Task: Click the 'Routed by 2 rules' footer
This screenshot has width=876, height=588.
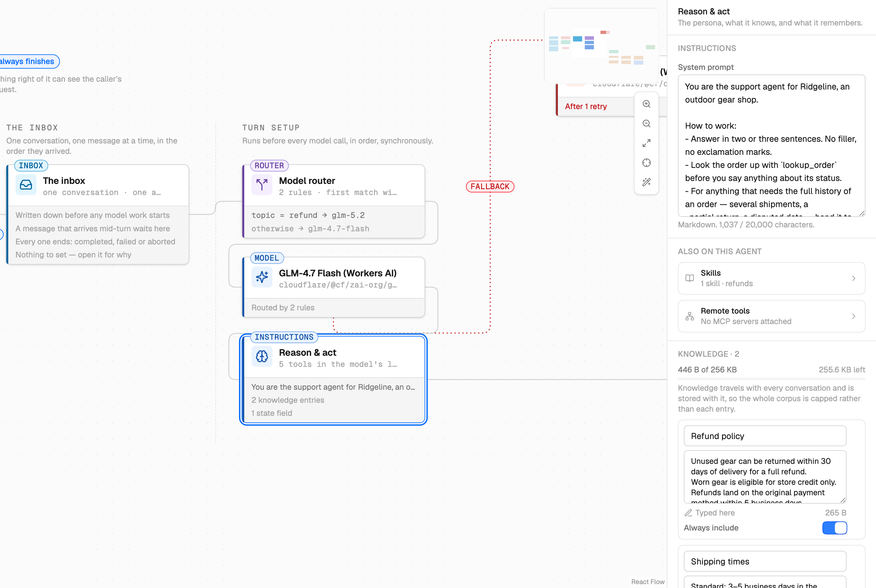Action: (283, 307)
